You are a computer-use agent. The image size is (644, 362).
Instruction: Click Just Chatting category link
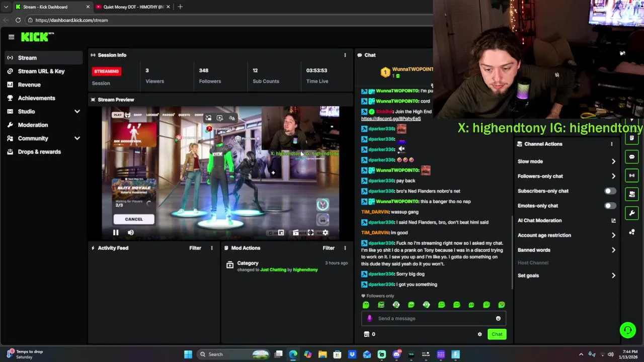(x=273, y=270)
